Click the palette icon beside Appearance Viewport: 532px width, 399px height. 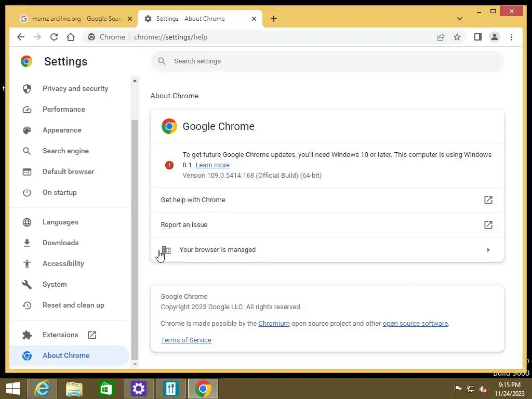[x=27, y=130]
